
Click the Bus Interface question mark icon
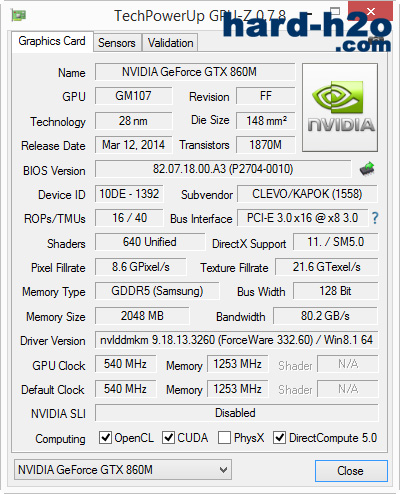coord(375,218)
